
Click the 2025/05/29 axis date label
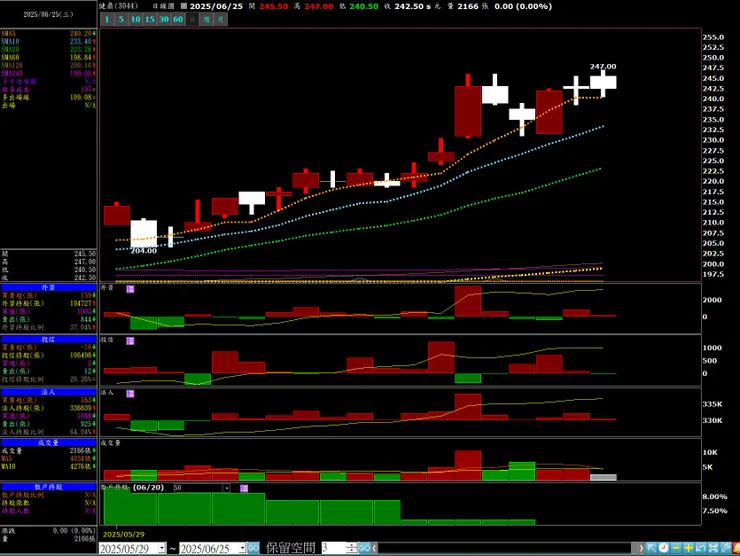(124, 534)
